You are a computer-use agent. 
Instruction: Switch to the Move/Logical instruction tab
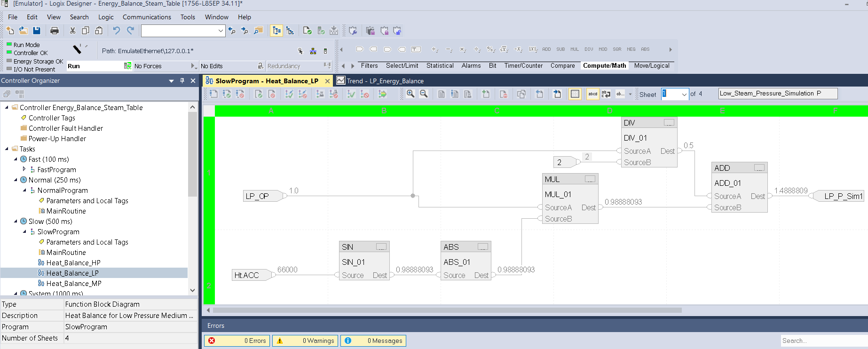(x=652, y=66)
